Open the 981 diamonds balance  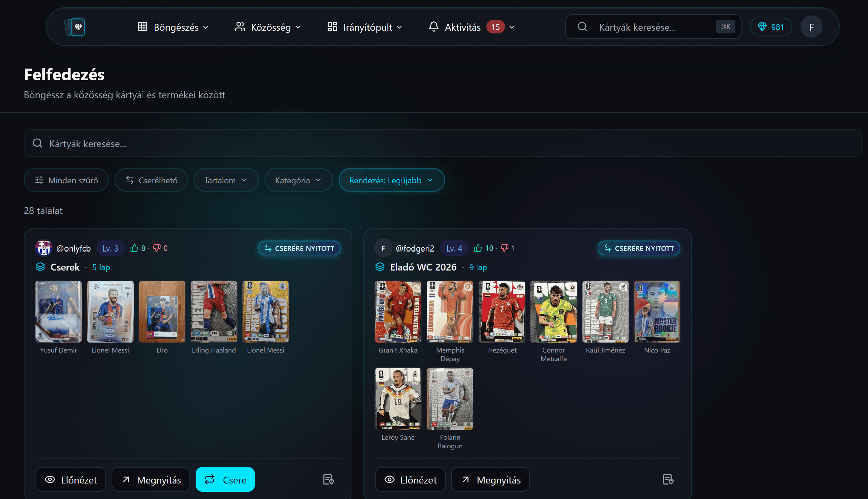(x=771, y=27)
